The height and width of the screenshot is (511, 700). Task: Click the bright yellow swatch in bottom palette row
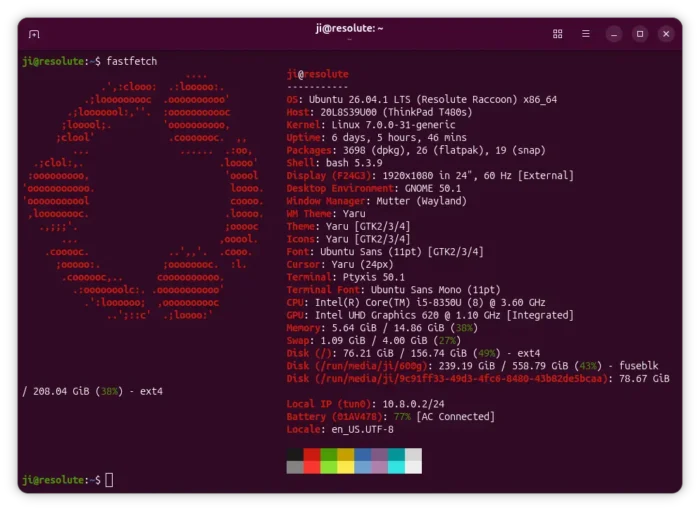pos(346,467)
